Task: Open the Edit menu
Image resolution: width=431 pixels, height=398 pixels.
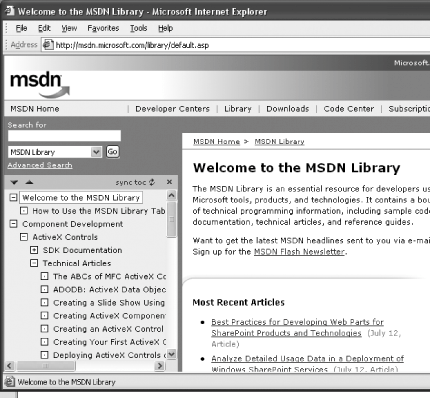Action: tap(44, 28)
